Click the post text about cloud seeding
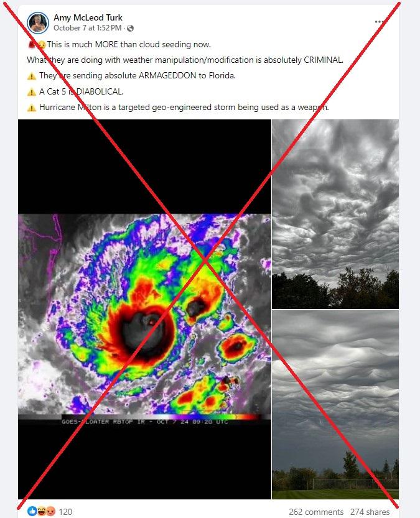 (129, 44)
